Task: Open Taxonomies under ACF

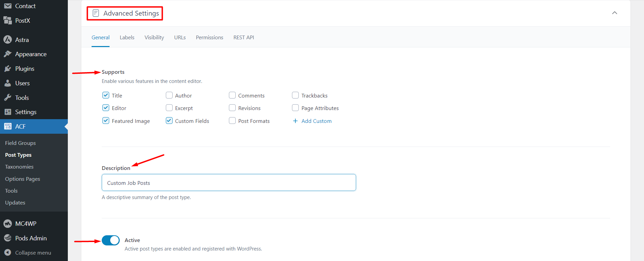Action: (19, 167)
